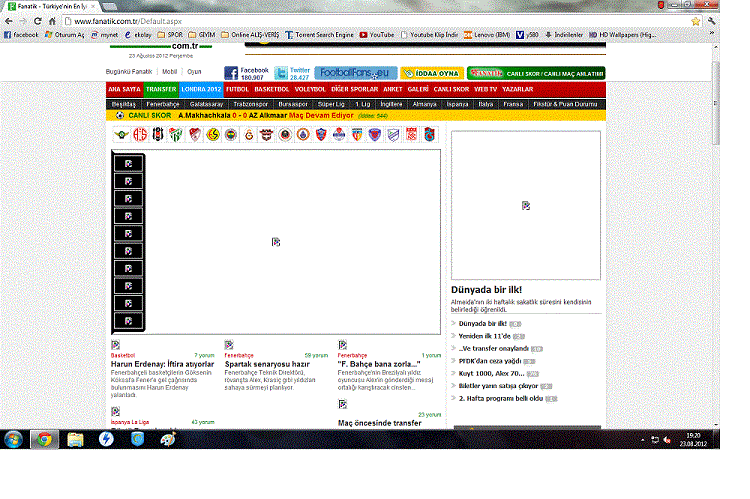Click the Kasımpaşa crest icon
Image resolution: width=750 pixels, height=499 pixels.
[x=339, y=134]
